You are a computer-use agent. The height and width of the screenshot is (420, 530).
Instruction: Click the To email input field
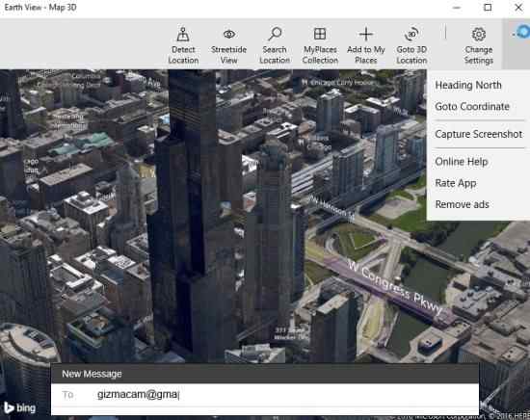[x=265, y=395]
